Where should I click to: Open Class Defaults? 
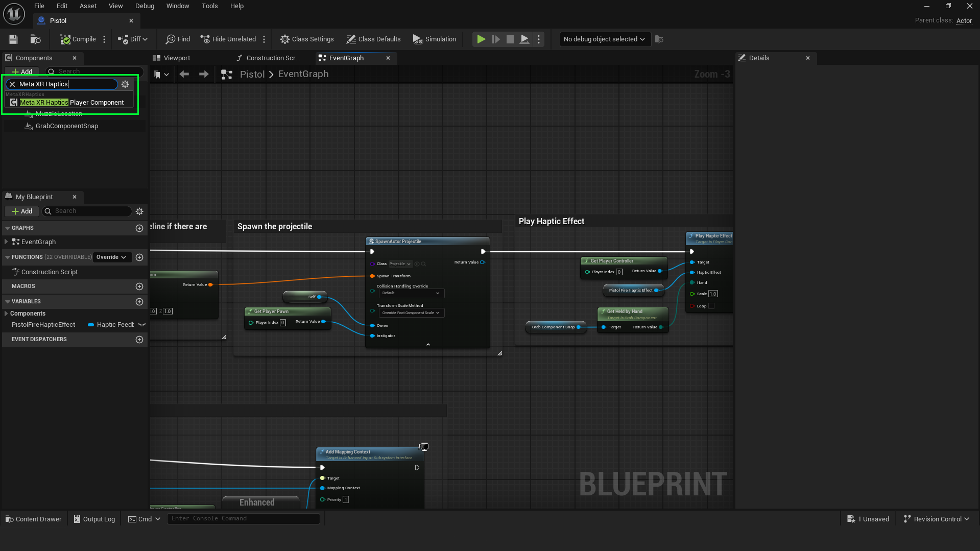pos(373,39)
